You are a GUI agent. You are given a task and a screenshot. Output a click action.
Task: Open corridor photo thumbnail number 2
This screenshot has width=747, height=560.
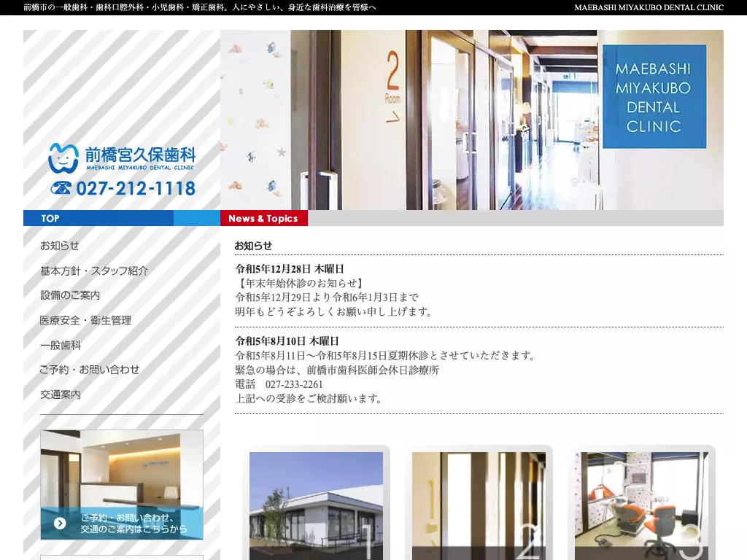479,506
